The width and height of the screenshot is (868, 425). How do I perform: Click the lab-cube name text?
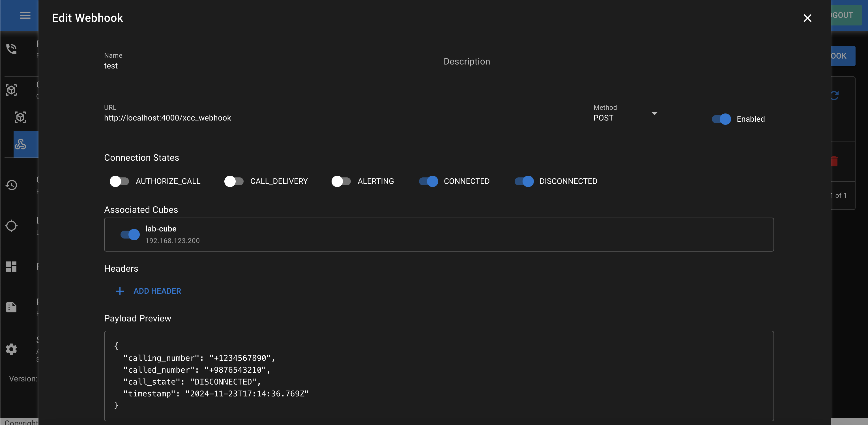[161, 229]
